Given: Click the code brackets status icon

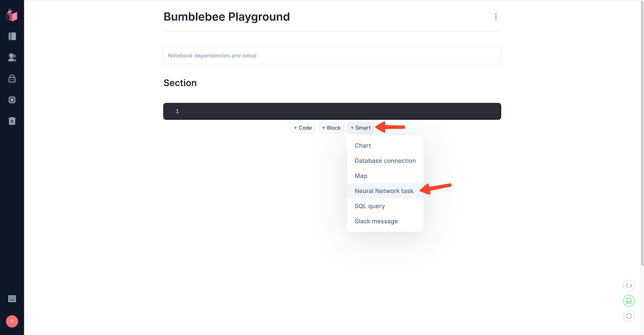Looking at the screenshot, I should point(628,286).
